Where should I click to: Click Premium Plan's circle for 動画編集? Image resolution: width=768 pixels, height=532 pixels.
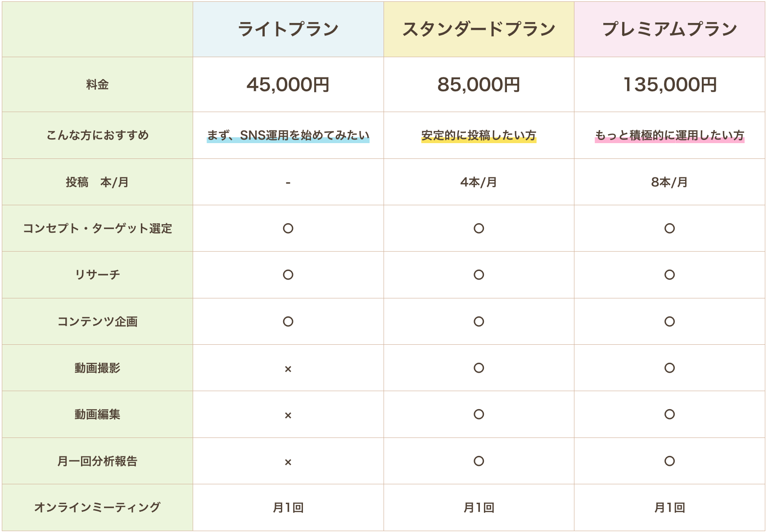point(669,414)
